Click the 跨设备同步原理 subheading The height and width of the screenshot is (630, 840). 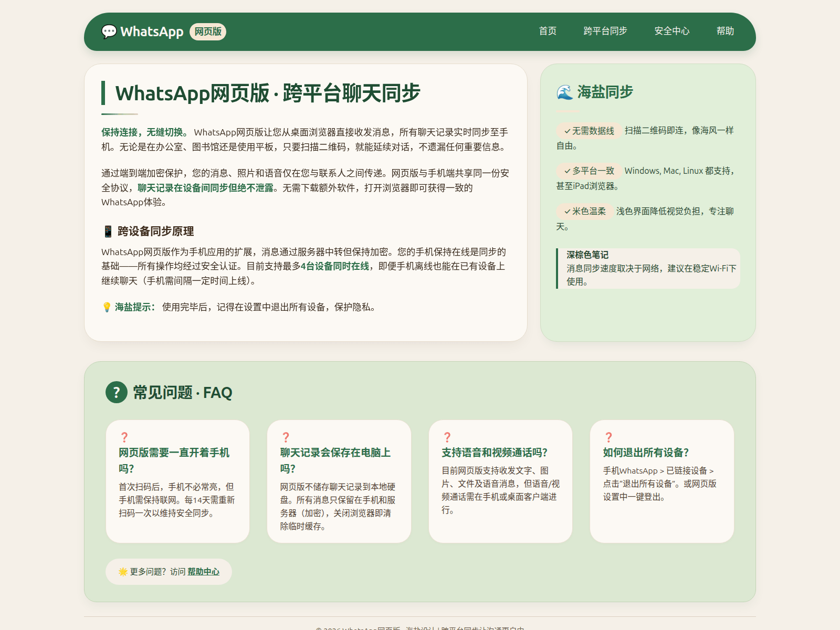(156, 232)
